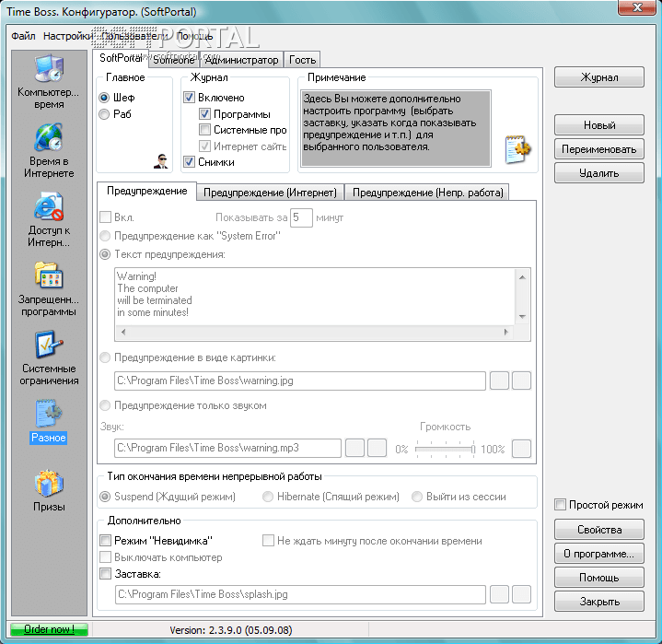Open the Файл menu
The height and width of the screenshot is (644, 662).
pos(23,36)
